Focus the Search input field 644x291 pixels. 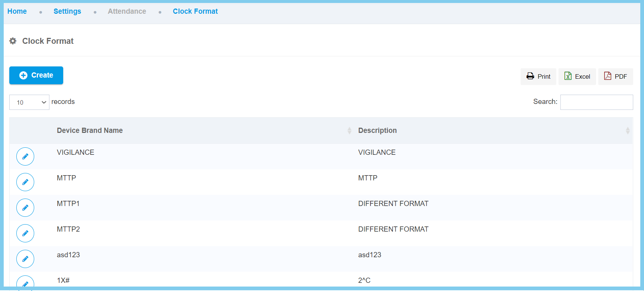tap(596, 102)
